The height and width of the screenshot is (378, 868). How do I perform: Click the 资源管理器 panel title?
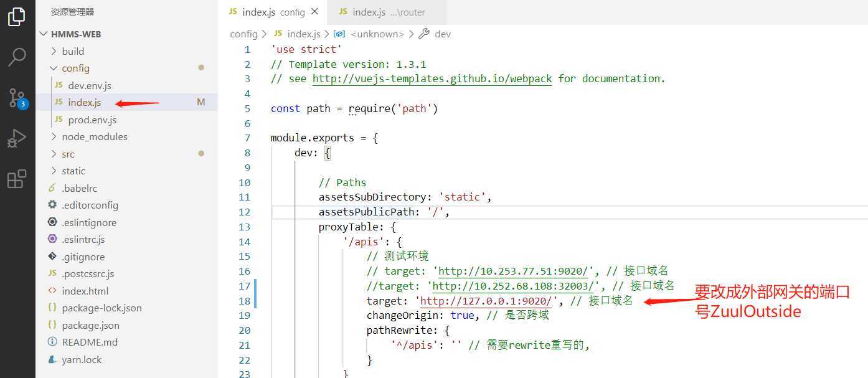[72, 12]
